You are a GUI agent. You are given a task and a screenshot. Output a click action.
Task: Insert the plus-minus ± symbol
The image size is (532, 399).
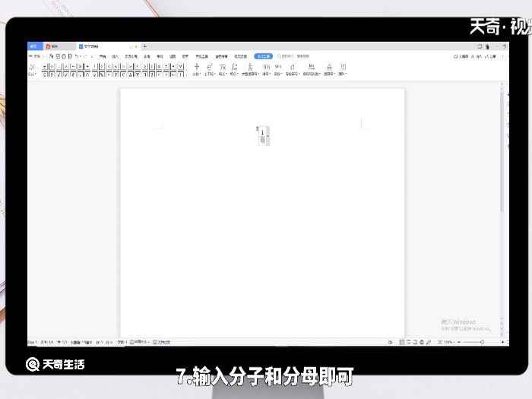click(x=44, y=67)
